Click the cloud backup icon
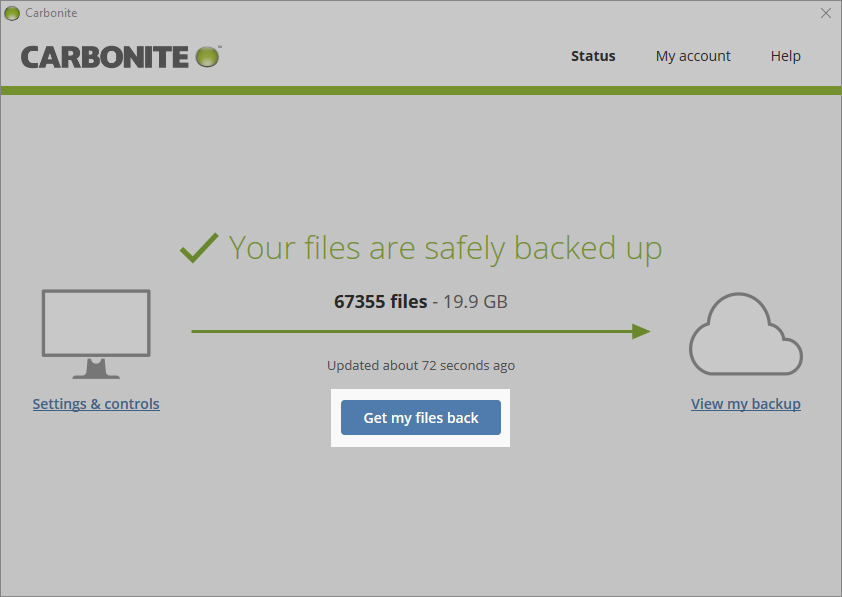The width and height of the screenshot is (842, 597). point(746,335)
